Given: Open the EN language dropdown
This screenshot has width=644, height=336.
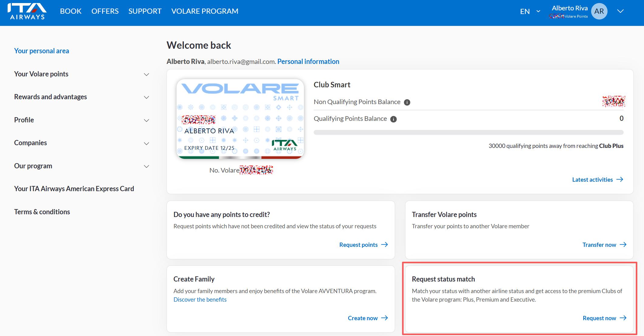Looking at the screenshot, I should click(530, 12).
